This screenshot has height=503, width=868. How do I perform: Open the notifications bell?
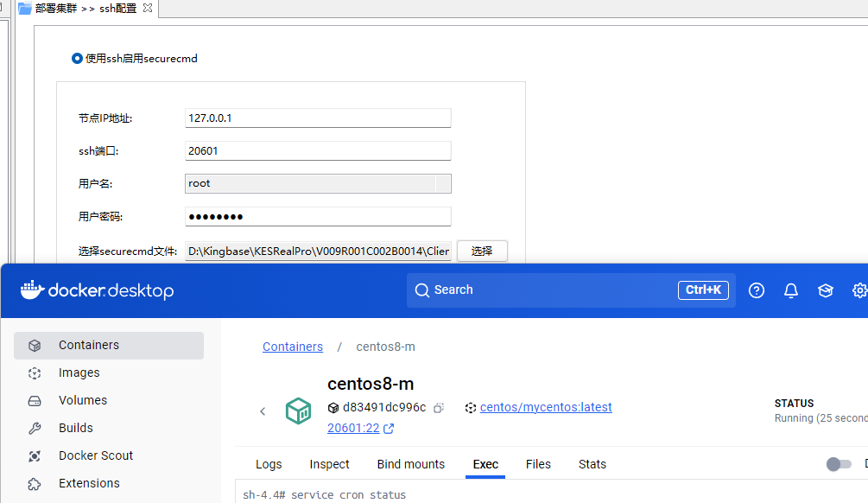click(791, 290)
